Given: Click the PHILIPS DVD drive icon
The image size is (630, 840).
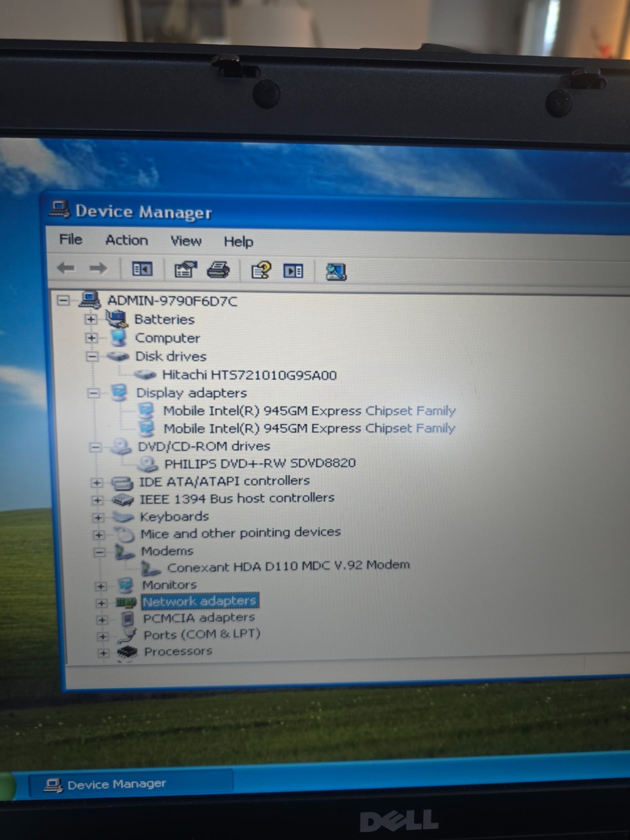Looking at the screenshot, I should [x=148, y=464].
